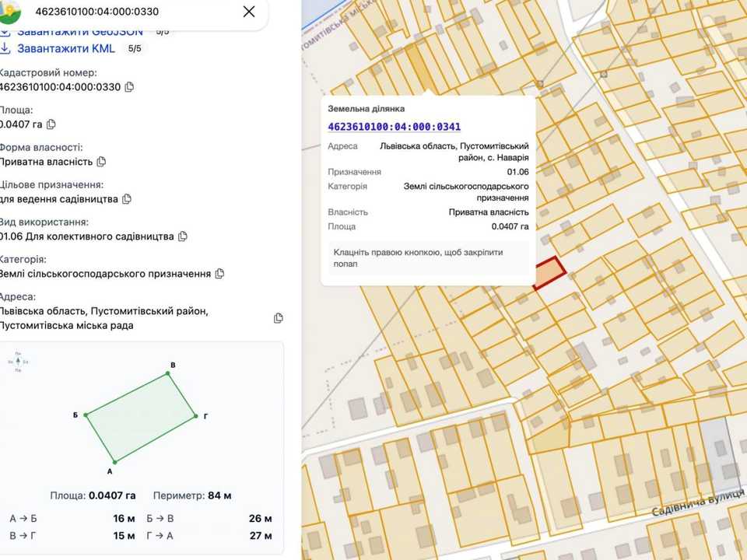This screenshot has width=747, height=560.
Task: Click the site logo icon at top left
Action: pyautogui.click(x=9, y=12)
